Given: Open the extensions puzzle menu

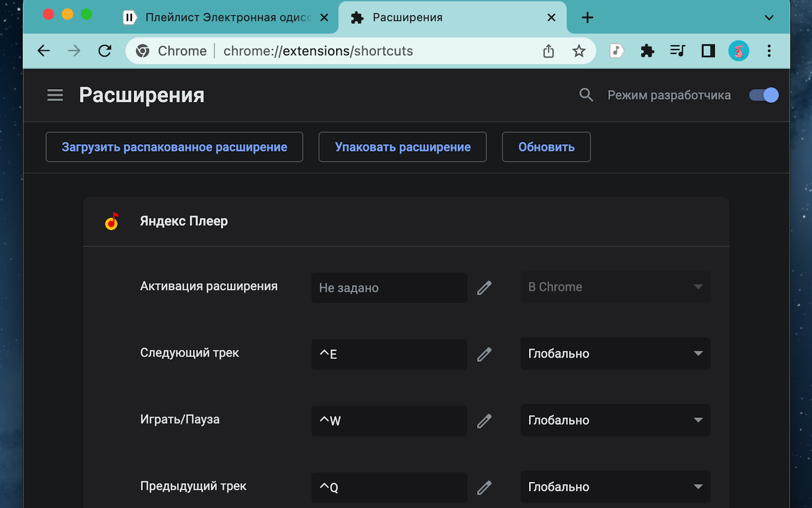Looking at the screenshot, I should [x=647, y=51].
